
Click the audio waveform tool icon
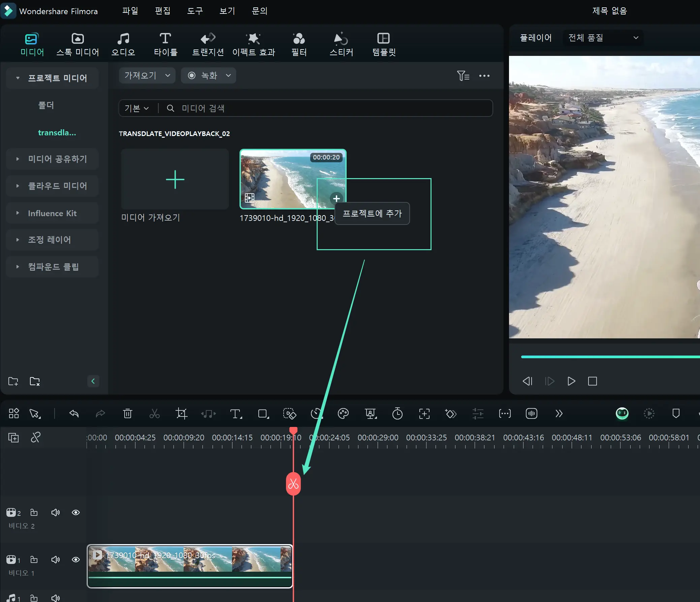tap(532, 413)
